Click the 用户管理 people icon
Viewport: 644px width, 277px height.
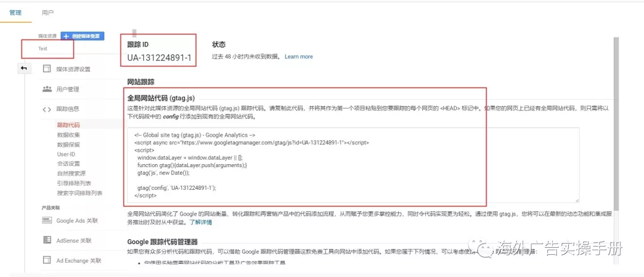47,89
